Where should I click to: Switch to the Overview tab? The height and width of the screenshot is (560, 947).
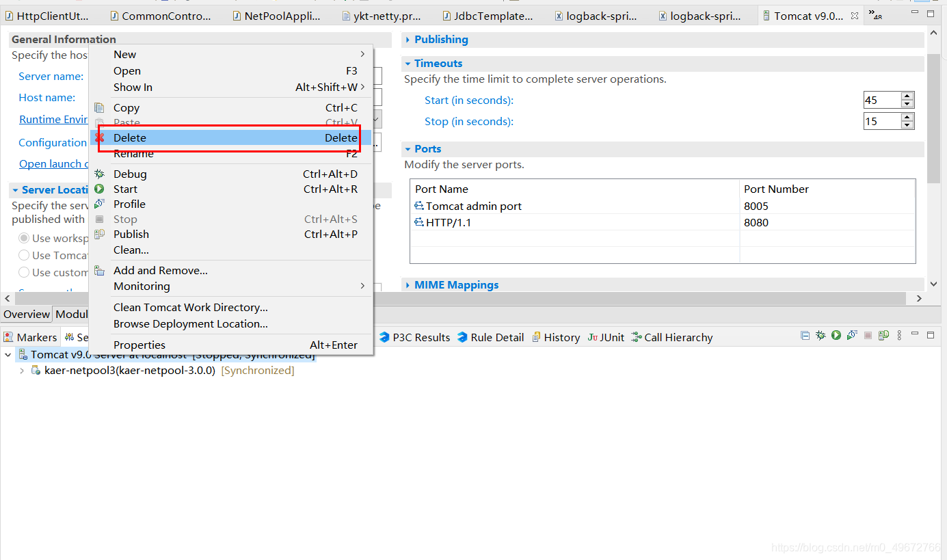tap(26, 314)
